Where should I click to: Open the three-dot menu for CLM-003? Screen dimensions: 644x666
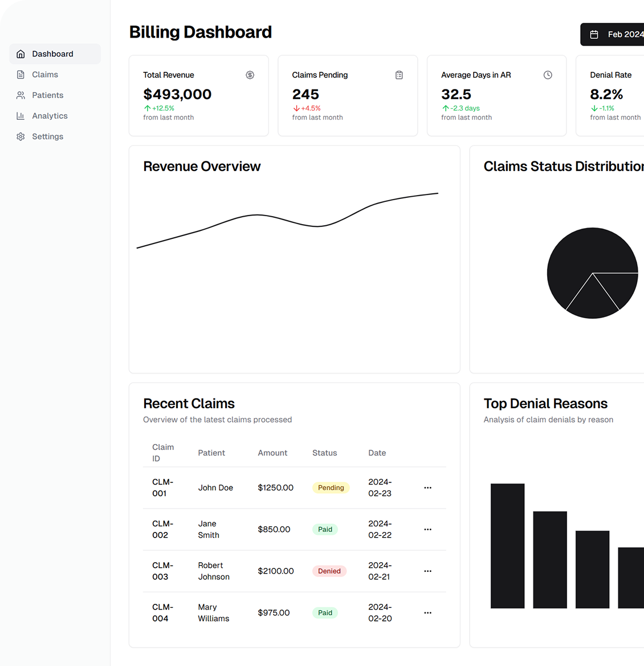[x=427, y=571]
